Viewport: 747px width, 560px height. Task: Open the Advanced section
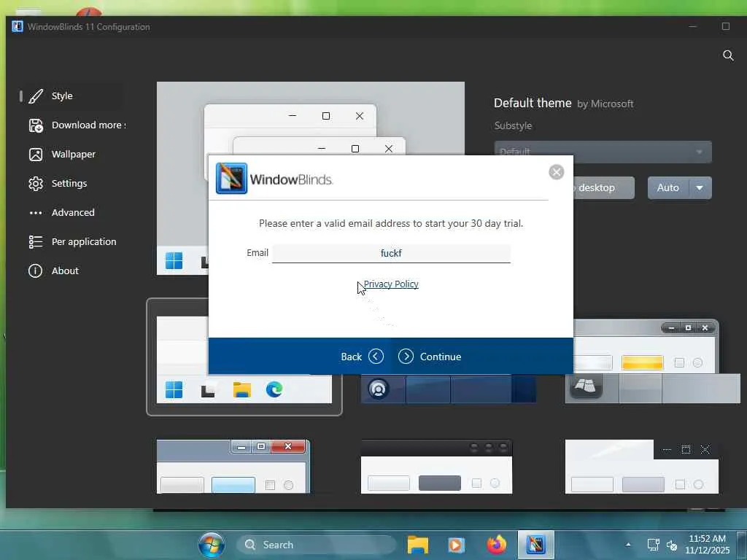click(61, 212)
